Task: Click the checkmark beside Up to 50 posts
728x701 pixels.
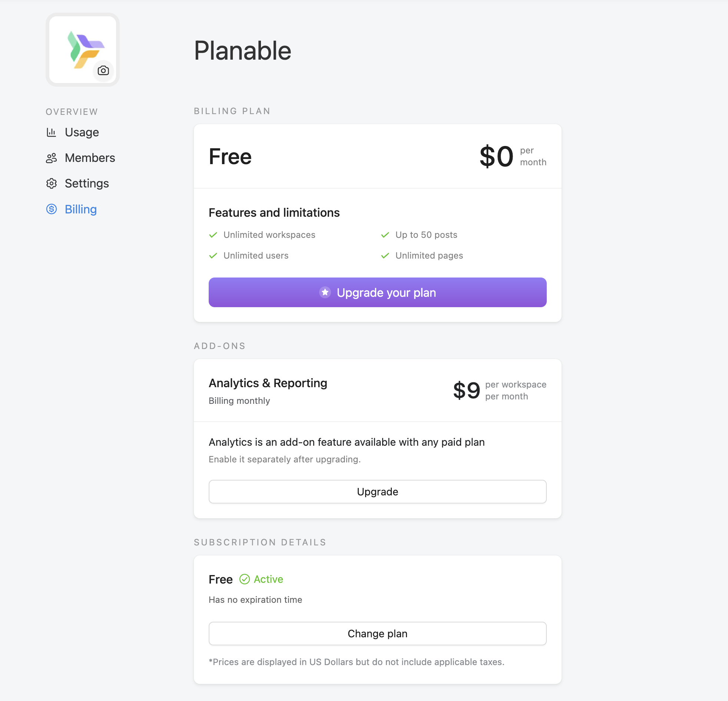Action: coord(385,235)
